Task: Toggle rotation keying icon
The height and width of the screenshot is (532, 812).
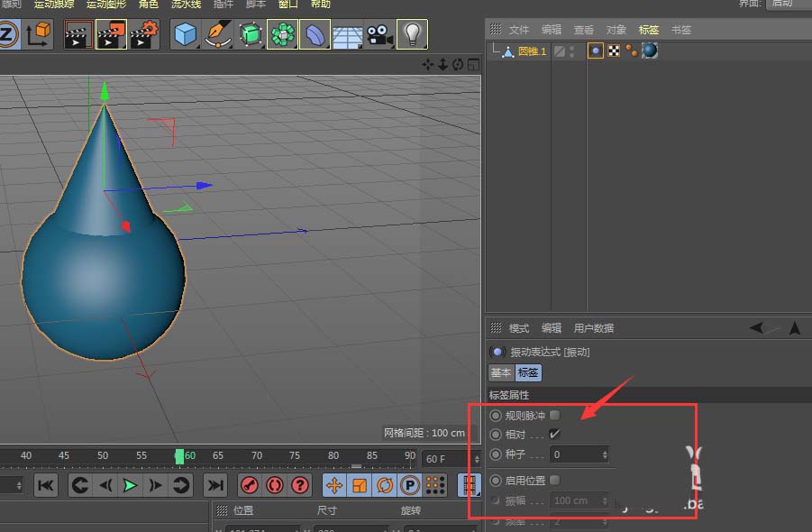Action: tap(384, 485)
